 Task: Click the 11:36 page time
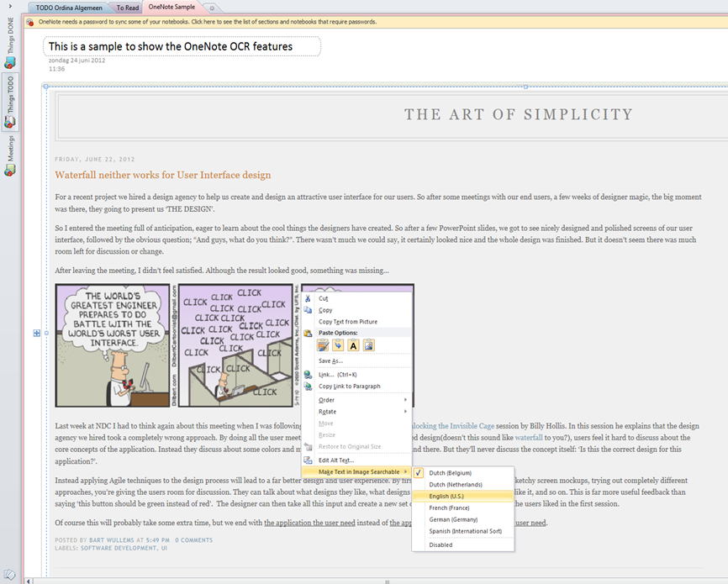pyautogui.click(x=56, y=69)
